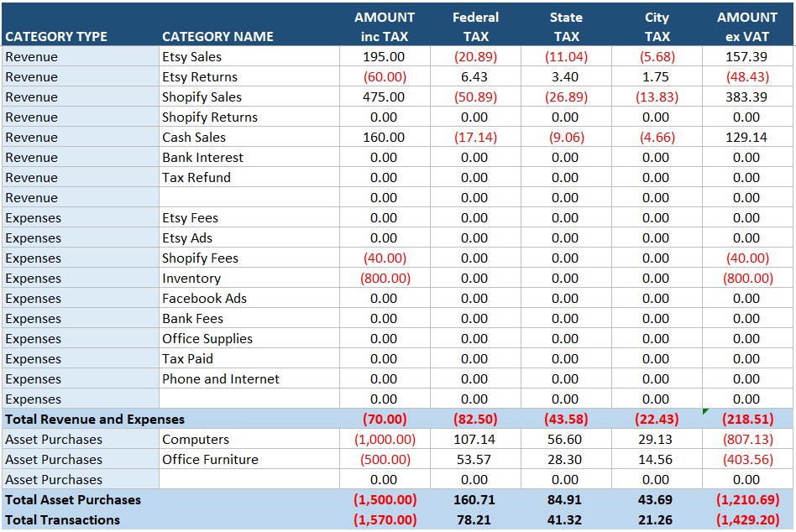Select the State TAX column header
Image resolution: width=796 pixels, height=532 pixels.
[566, 26]
